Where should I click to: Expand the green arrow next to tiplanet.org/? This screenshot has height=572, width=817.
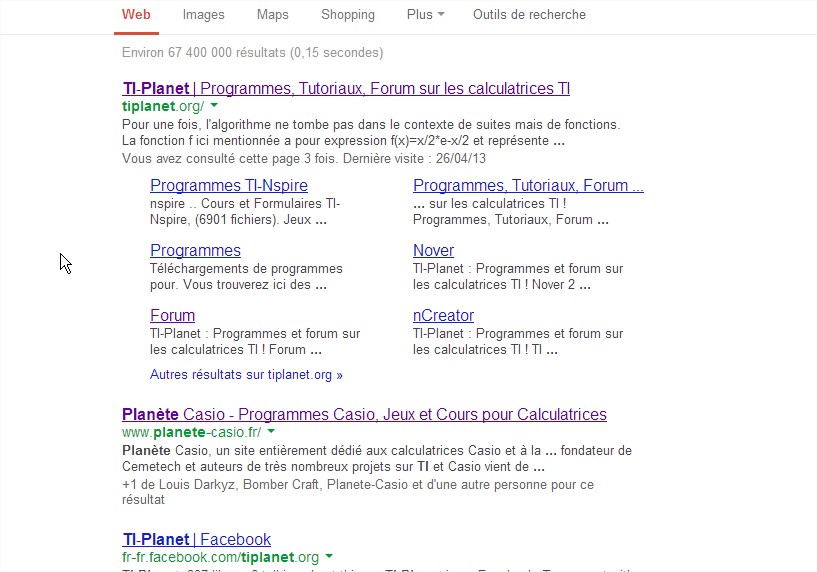(214, 106)
